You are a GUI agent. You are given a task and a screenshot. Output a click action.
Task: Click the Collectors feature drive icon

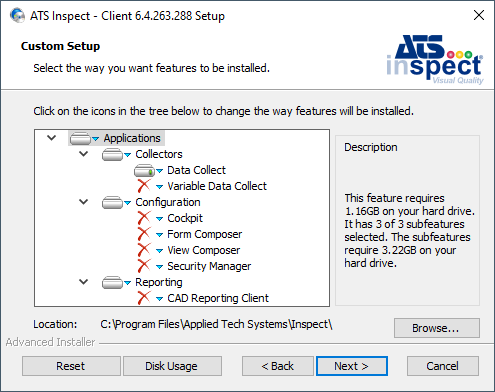click(x=112, y=154)
